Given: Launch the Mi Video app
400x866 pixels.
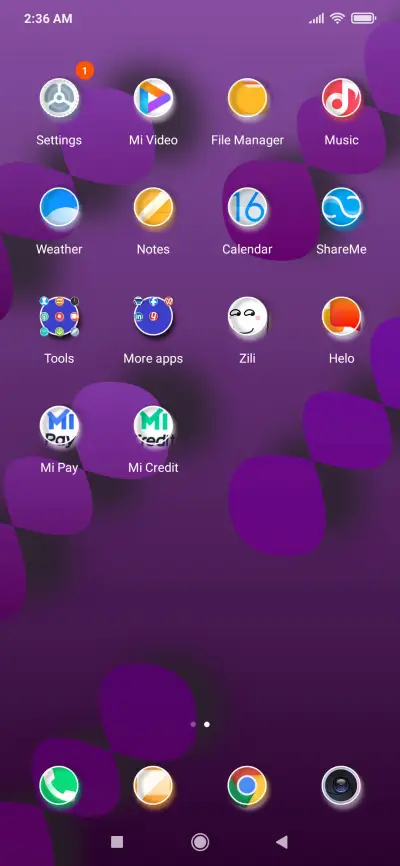Looking at the screenshot, I should (153, 98).
